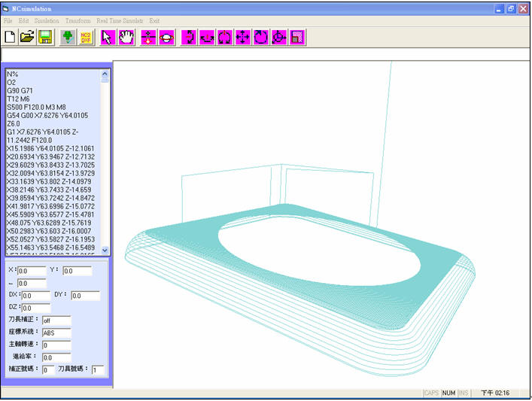
Task: Click the 刀長補正 field showing off
Action: coord(56,320)
